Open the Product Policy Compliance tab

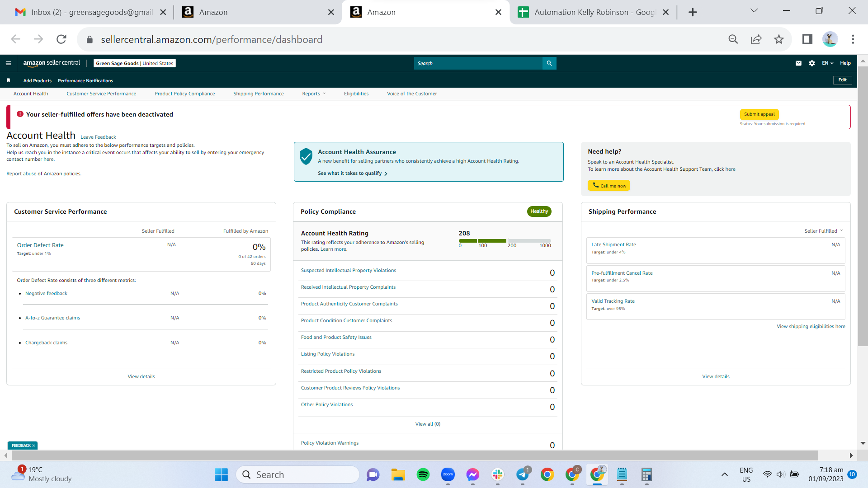click(185, 94)
